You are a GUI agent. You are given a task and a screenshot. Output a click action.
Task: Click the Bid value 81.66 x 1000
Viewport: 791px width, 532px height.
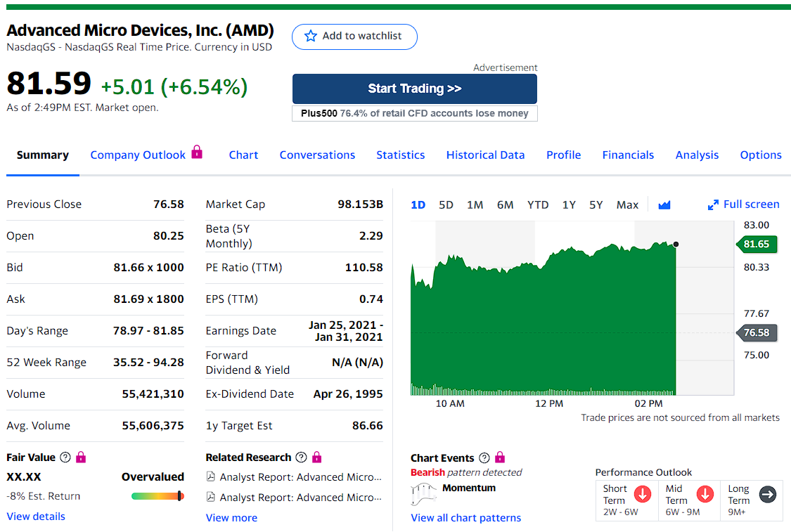tap(148, 267)
